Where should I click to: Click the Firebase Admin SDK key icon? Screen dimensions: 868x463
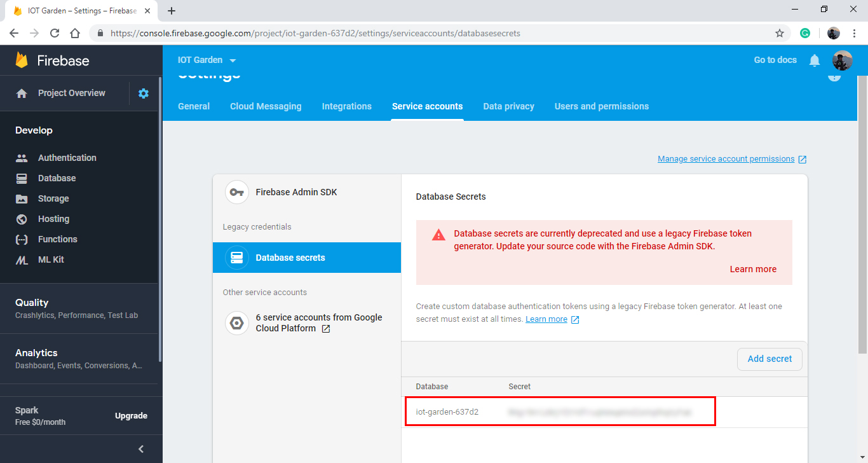click(x=236, y=192)
